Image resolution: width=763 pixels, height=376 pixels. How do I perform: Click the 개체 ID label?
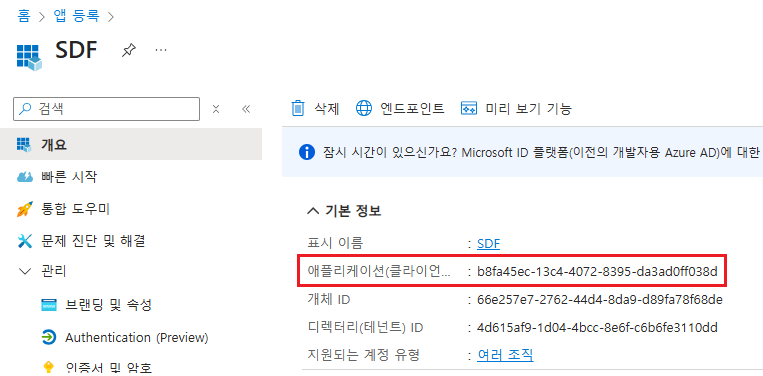click(x=329, y=300)
